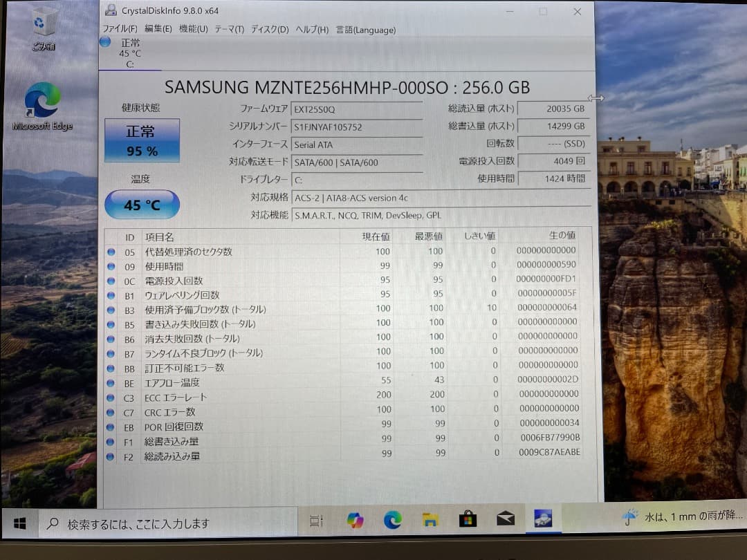Open the ファイル(F) menu

click(120, 30)
